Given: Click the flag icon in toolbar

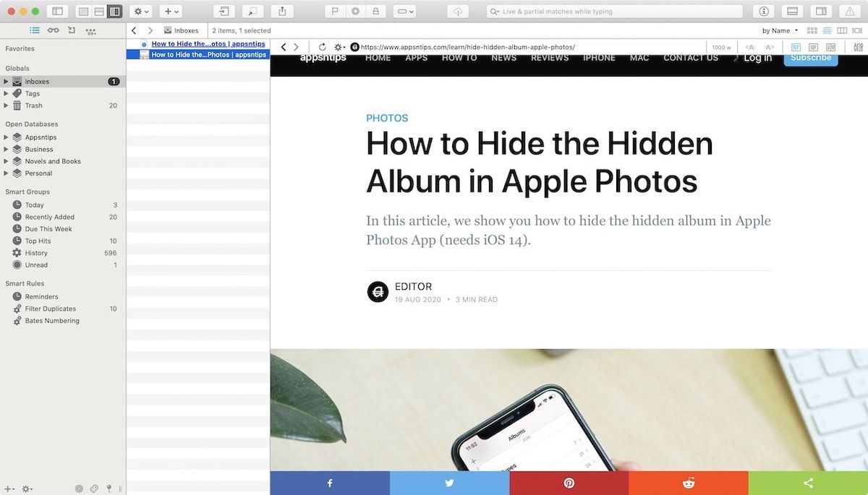Looking at the screenshot, I should [334, 12].
